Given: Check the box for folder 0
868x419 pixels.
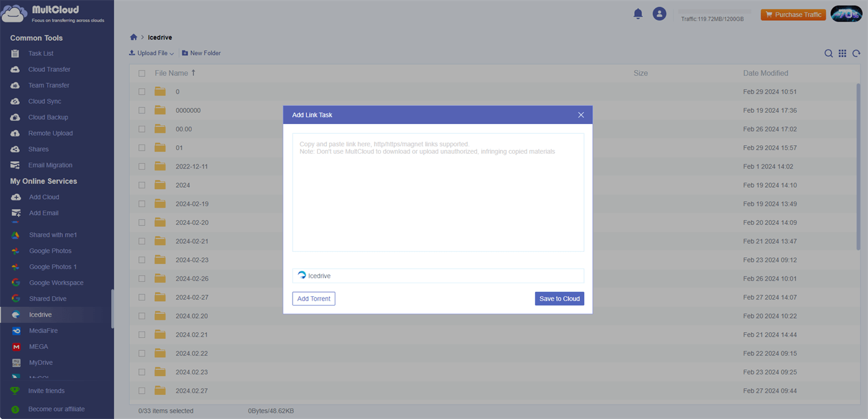Looking at the screenshot, I should pyautogui.click(x=142, y=92).
